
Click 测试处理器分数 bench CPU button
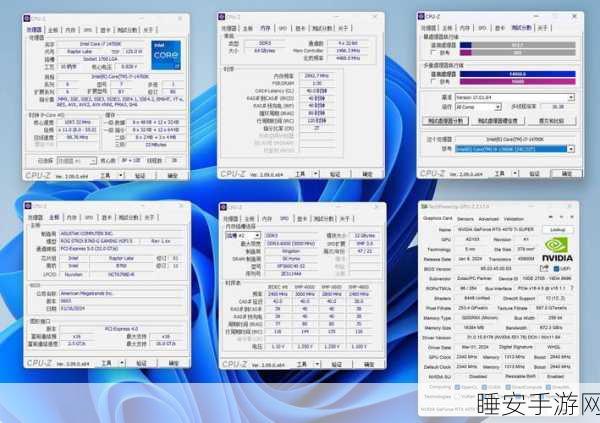(x=445, y=121)
